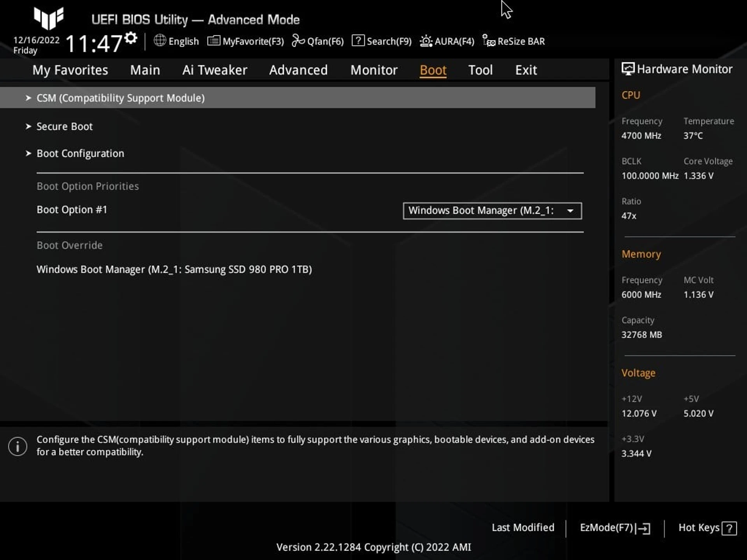This screenshot has width=747, height=560.
Task: Click the 12/16/2022 date
Action: click(37, 40)
